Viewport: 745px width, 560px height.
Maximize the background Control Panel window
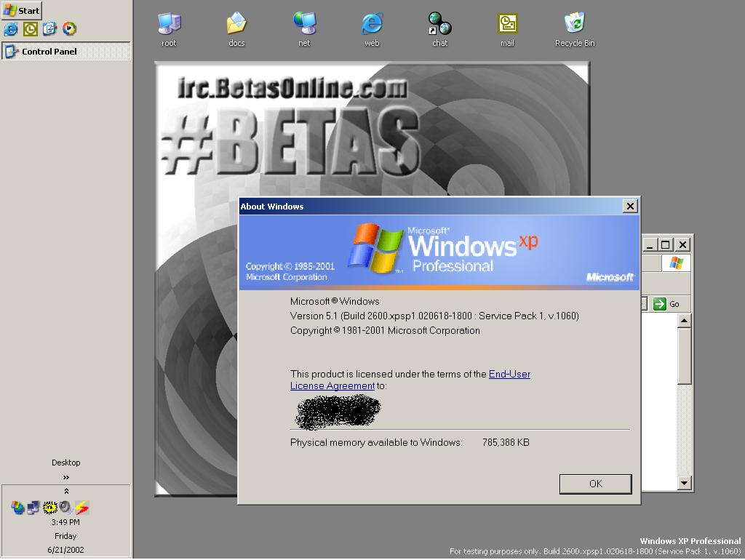(666, 244)
